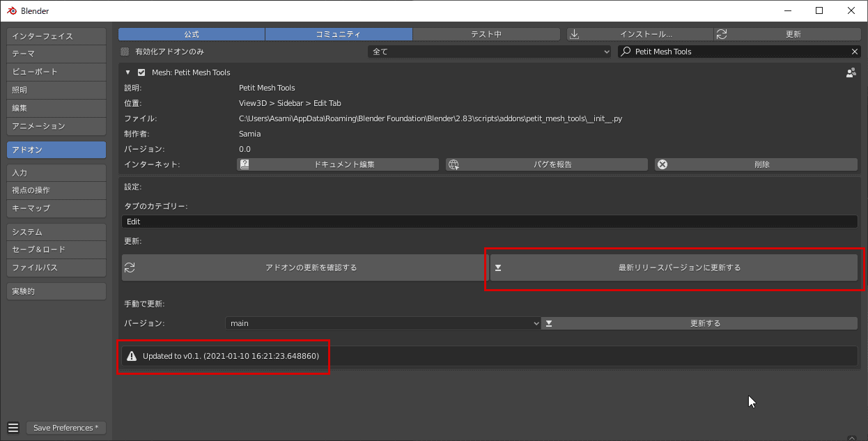Disable the Petit Mesh Tools addon checkbox
The height and width of the screenshot is (441, 868).
[141, 72]
